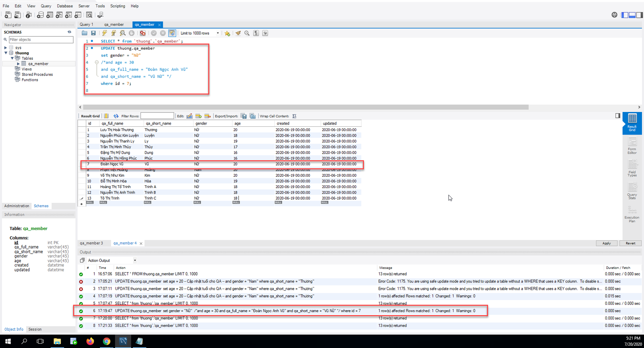Open Query Stats side panel
The image size is (644, 348).
632,192
